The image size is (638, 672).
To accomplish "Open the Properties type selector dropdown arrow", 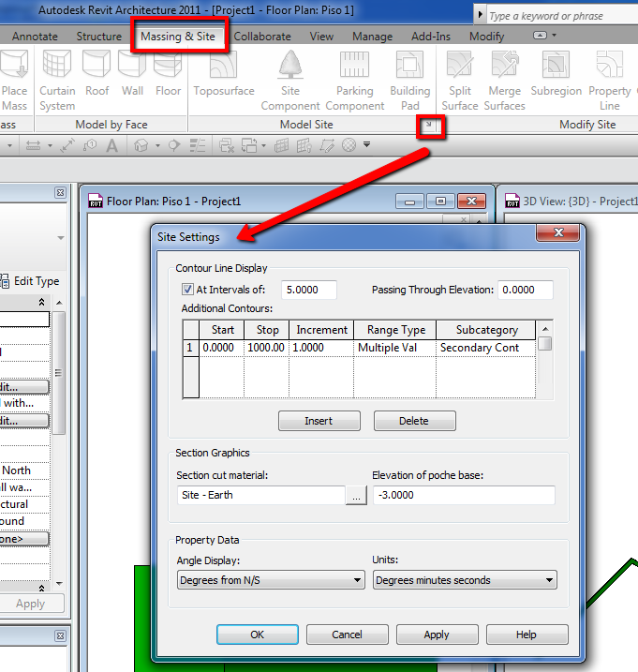I will 61,238.
